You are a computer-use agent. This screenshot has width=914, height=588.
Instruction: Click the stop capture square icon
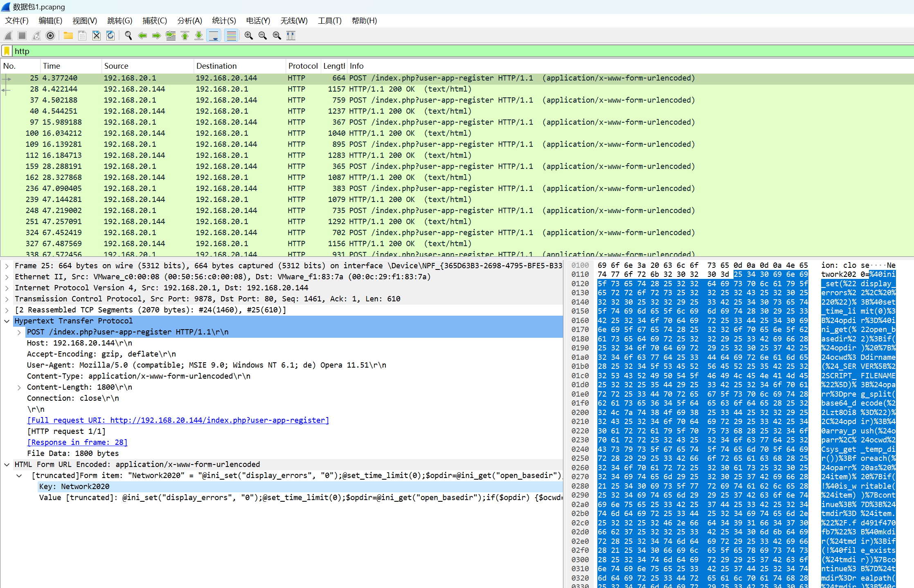(22, 36)
